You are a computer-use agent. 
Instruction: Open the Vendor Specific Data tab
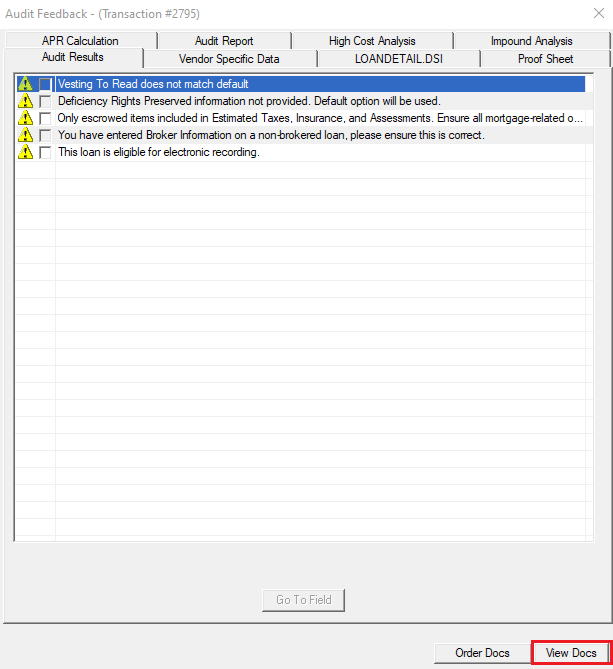click(230, 59)
